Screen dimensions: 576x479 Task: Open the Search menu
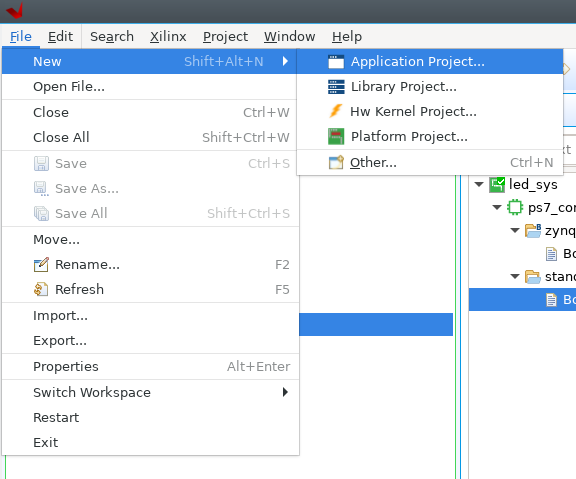(x=112, y=36)
